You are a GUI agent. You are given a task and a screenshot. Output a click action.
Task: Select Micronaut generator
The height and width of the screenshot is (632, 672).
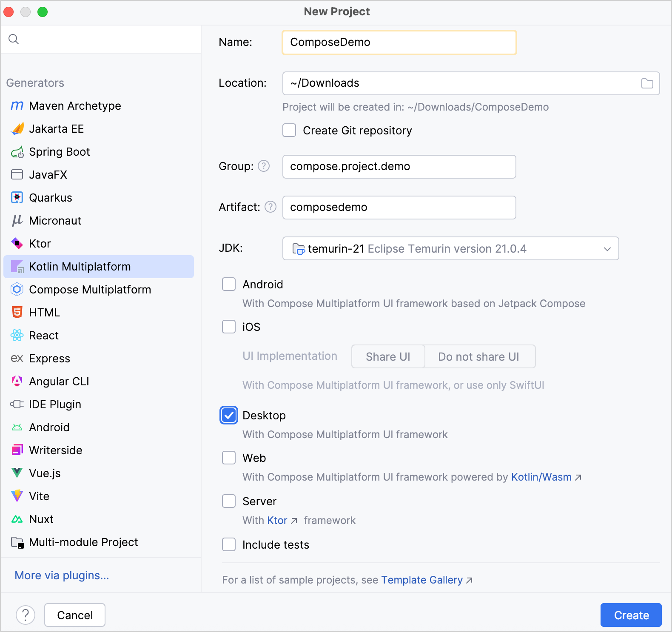point(99,220)
